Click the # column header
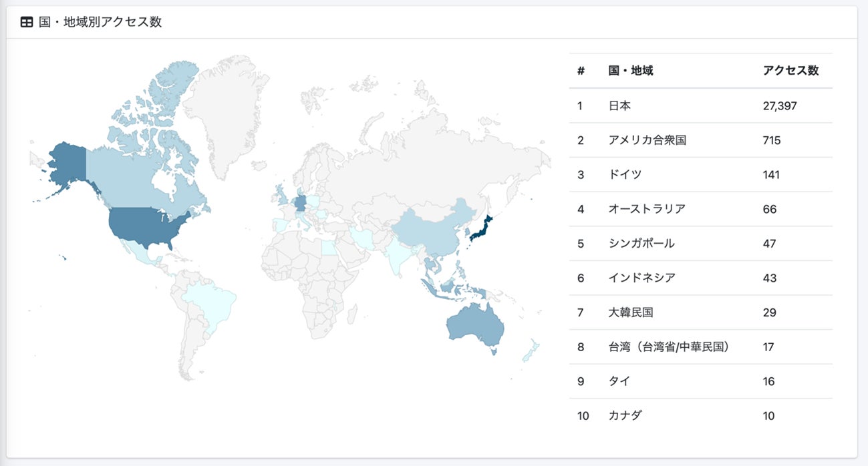Image resolution: width=868 pixels, height=466 pixels. click(581, 71)
